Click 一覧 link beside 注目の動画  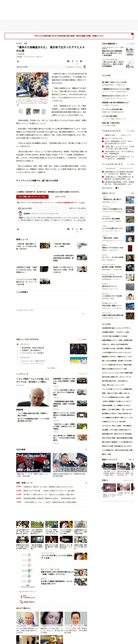point(86,450)
